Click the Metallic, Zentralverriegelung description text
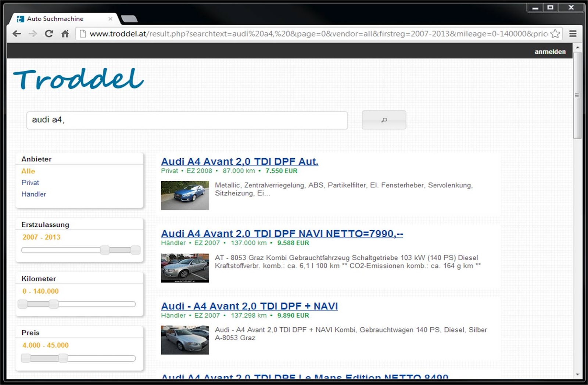The image size is (588, 385). pyautogui.click(x=344, y=189)
